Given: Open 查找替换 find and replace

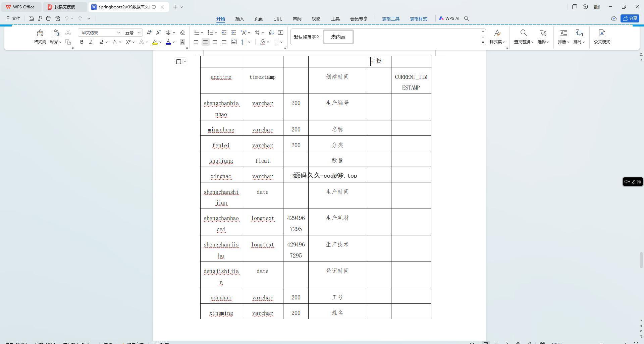Looking at the screenshot, I should (524, 37).
